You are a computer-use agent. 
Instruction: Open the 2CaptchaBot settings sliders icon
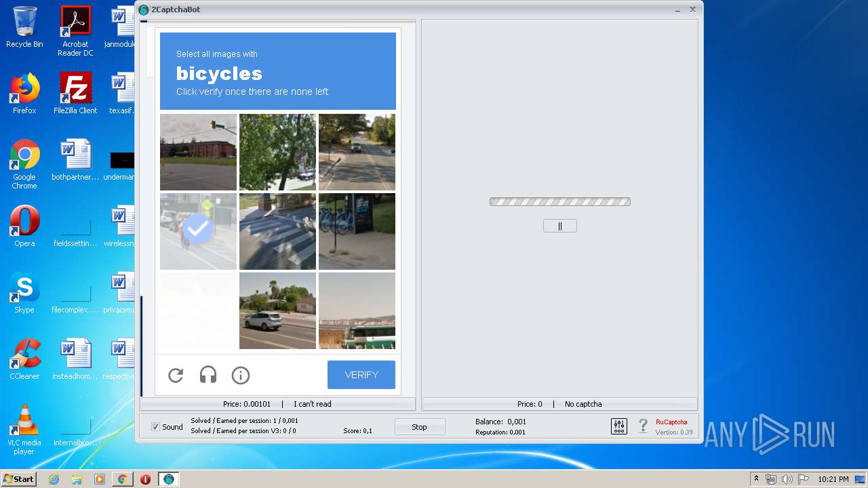coord(619,426)
